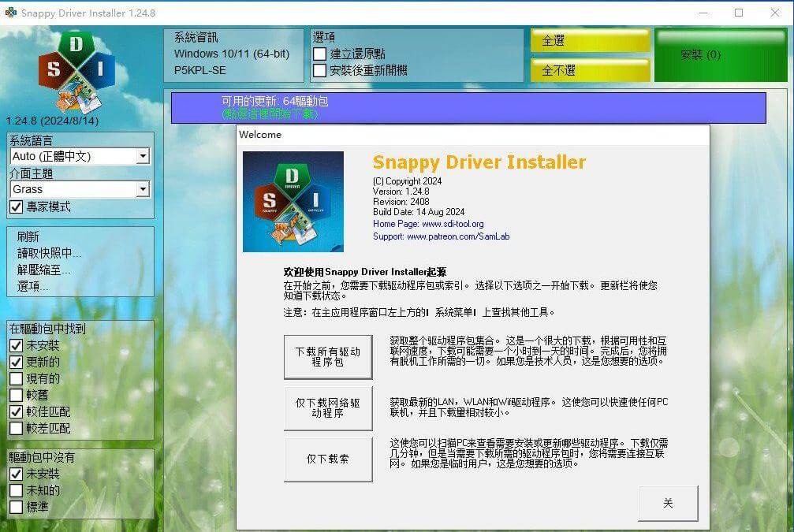
Task: Uncheck 未安裝 under 在驅動包中找到
Action: (17, 345)
